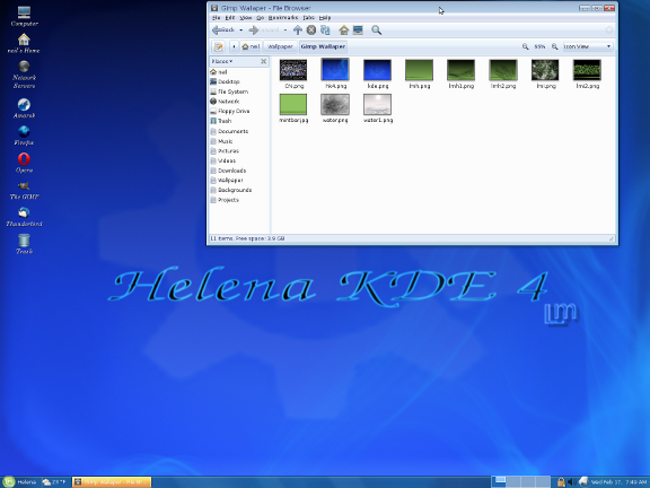Open the Edit menu

click(230, 17)
